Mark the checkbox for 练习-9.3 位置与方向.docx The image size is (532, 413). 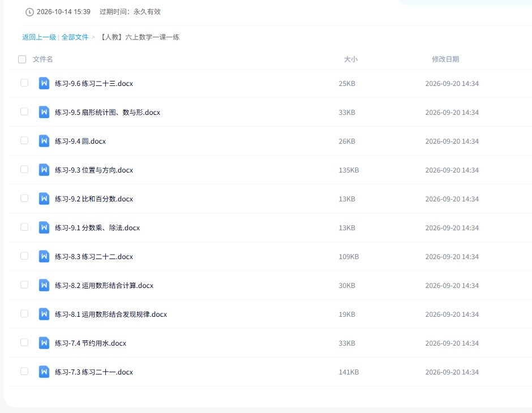pos(24,169)
